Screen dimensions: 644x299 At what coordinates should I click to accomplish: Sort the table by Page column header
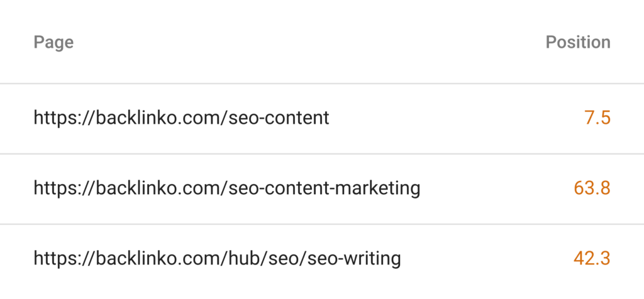click(53, 43)
